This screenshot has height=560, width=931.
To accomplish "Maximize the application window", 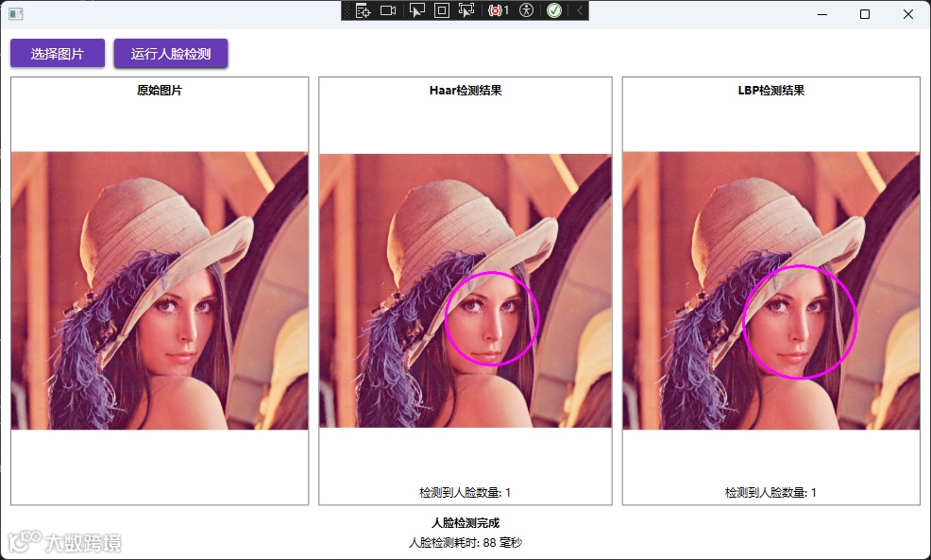I will click(x=865, y=14).
